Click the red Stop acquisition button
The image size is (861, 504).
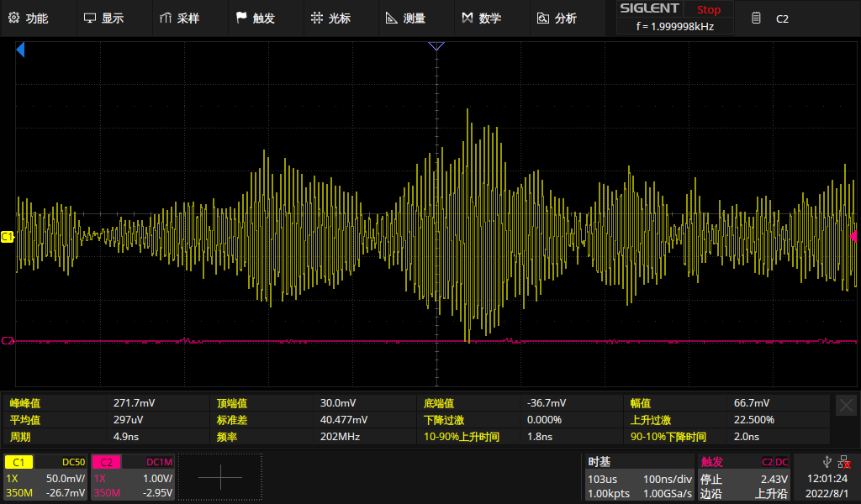[708, 9]
